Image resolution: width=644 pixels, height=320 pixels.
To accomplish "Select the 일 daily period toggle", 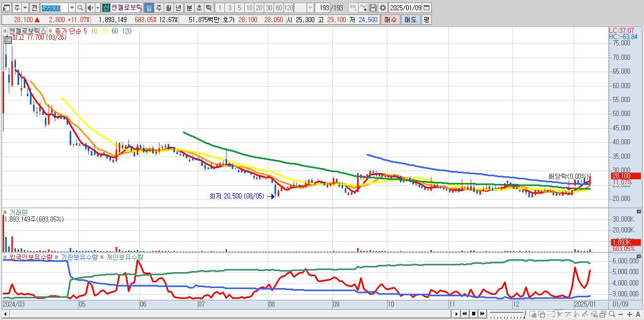I will [149, 8].
